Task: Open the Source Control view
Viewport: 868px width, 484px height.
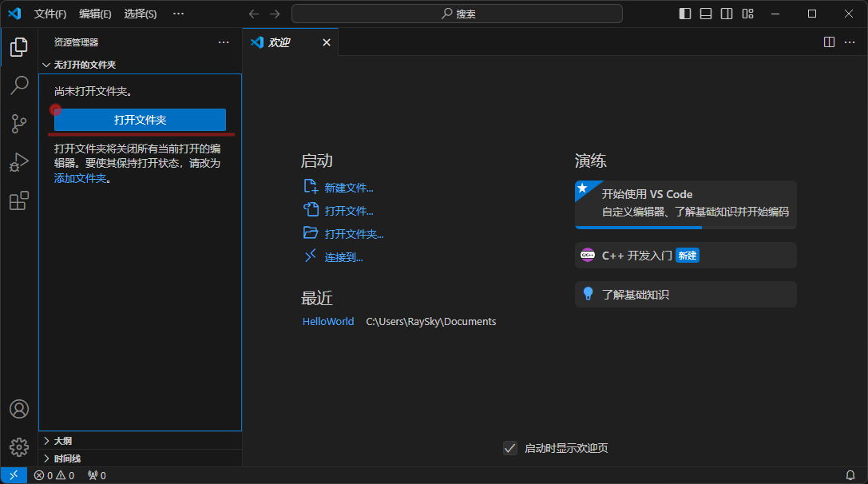Action: coord(19,124)
